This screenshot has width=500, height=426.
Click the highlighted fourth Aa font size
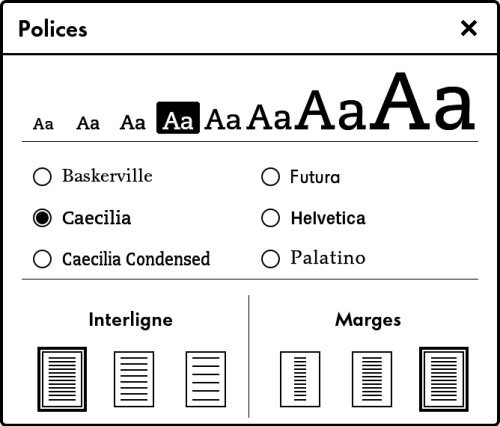pyautogui.click(x=178, y=118)
